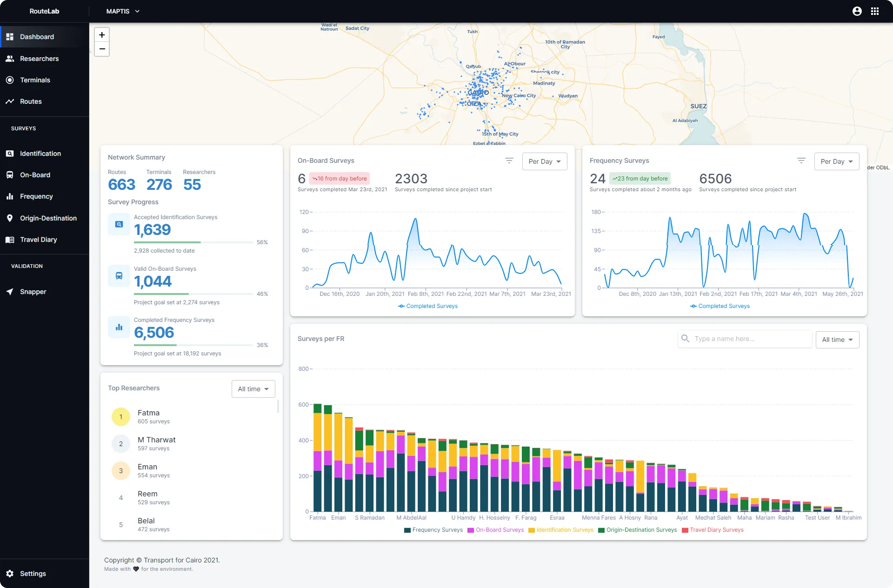The image size is (893, 588).
Task: Toggle the Frequency Surveys filter icon
Action: pyautogui.click(x=801, y=160)
